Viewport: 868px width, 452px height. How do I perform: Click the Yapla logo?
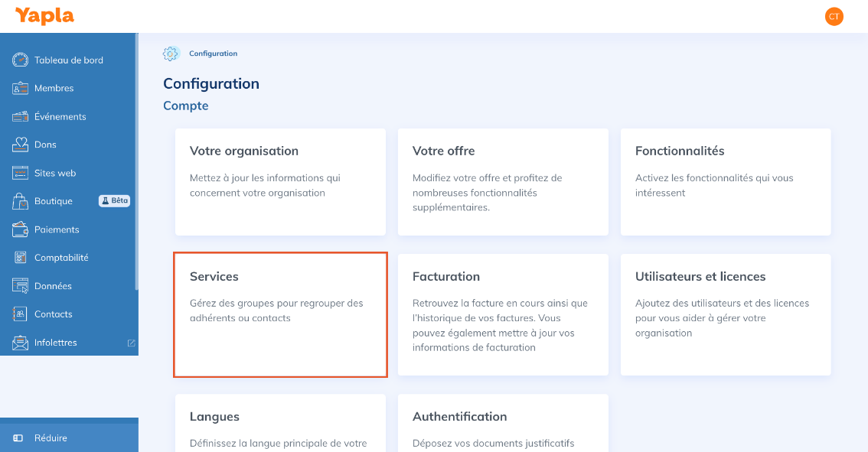pyautogui.click(x=44, y=16)
